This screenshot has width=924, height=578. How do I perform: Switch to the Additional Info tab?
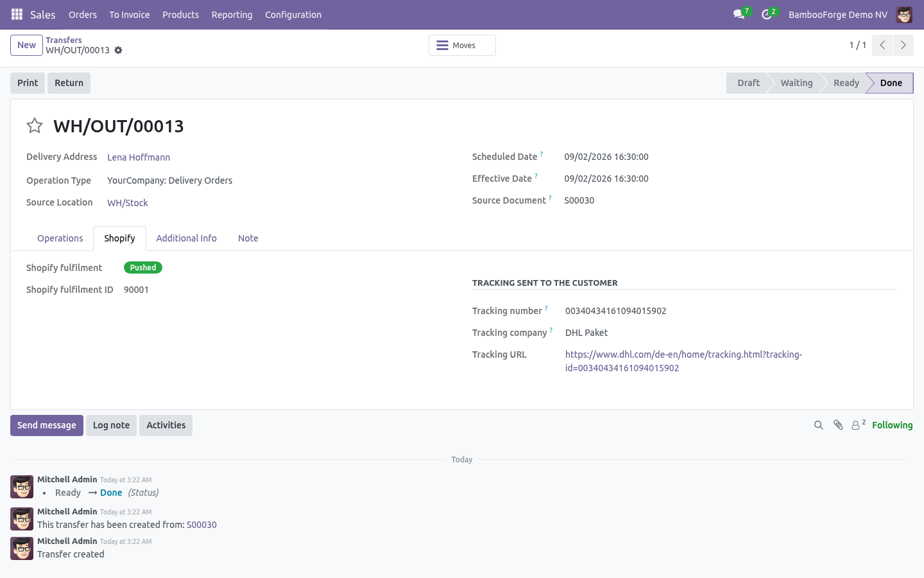pyautogui.click(x=186, y=238)
